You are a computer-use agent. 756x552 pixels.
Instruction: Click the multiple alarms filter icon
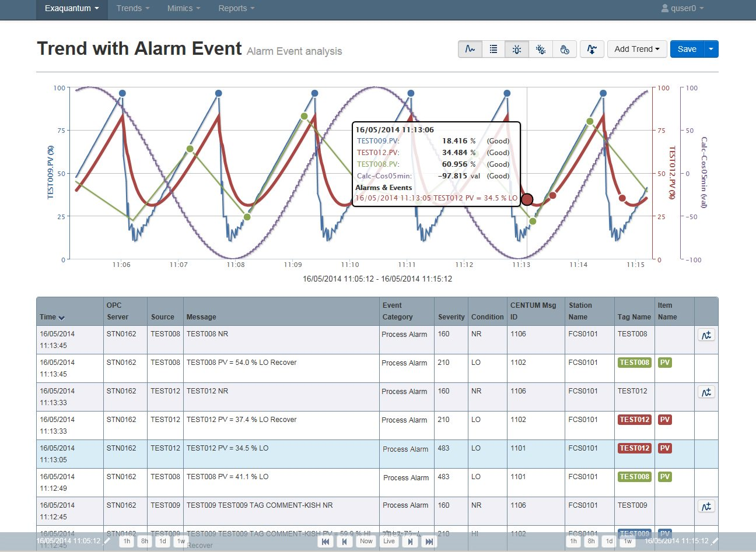point(541,50)
